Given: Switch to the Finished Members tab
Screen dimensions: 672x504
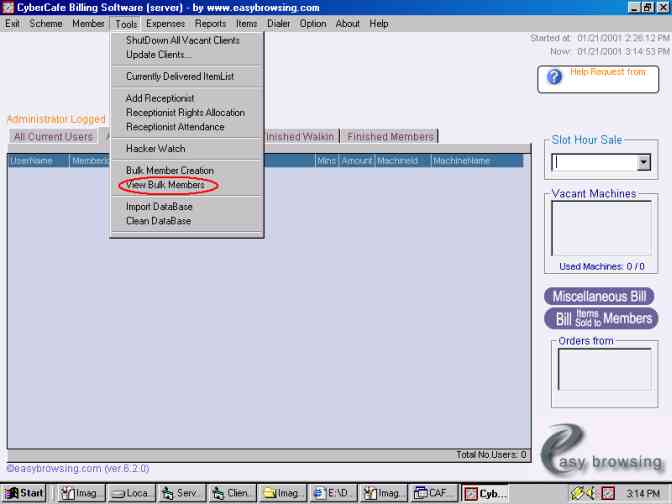Looking at the screenshot, I should (390, 137).
